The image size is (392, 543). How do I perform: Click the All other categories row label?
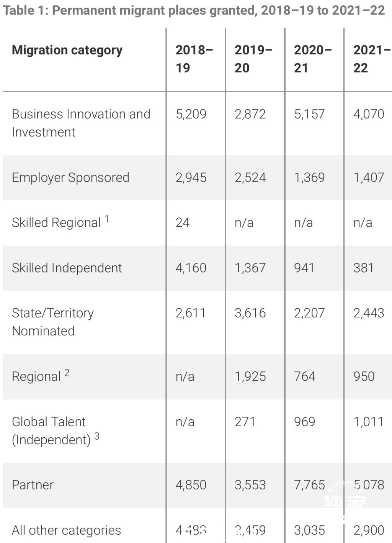(67, 530)
